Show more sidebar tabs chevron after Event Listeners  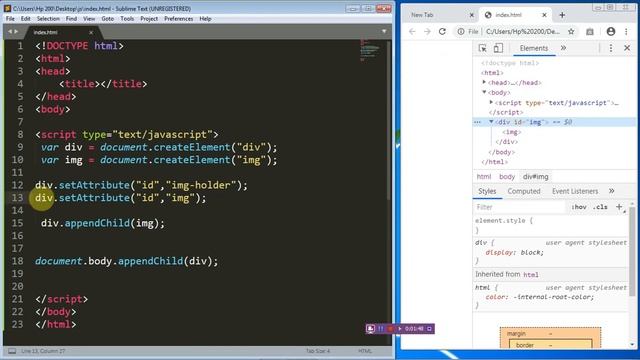click(x=611, y=191)
